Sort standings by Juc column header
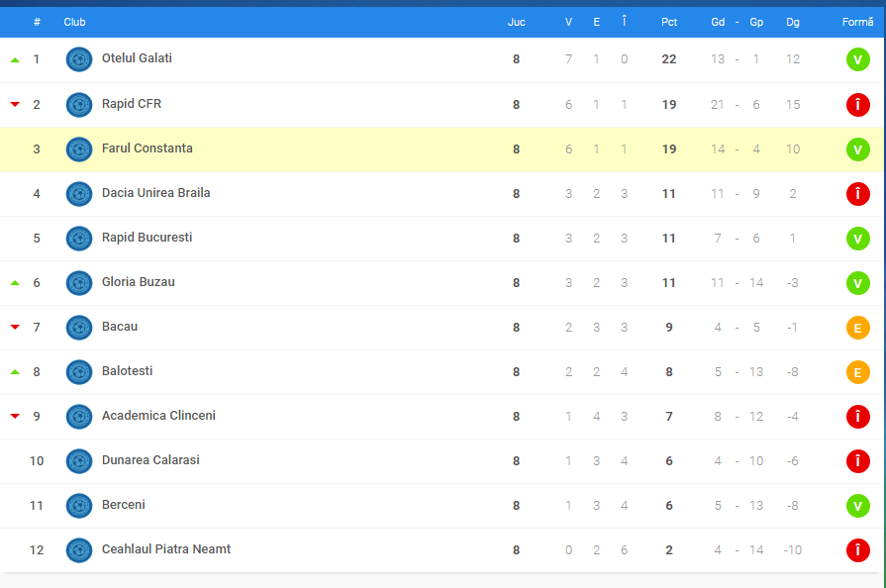 click(x=516, y=22)
